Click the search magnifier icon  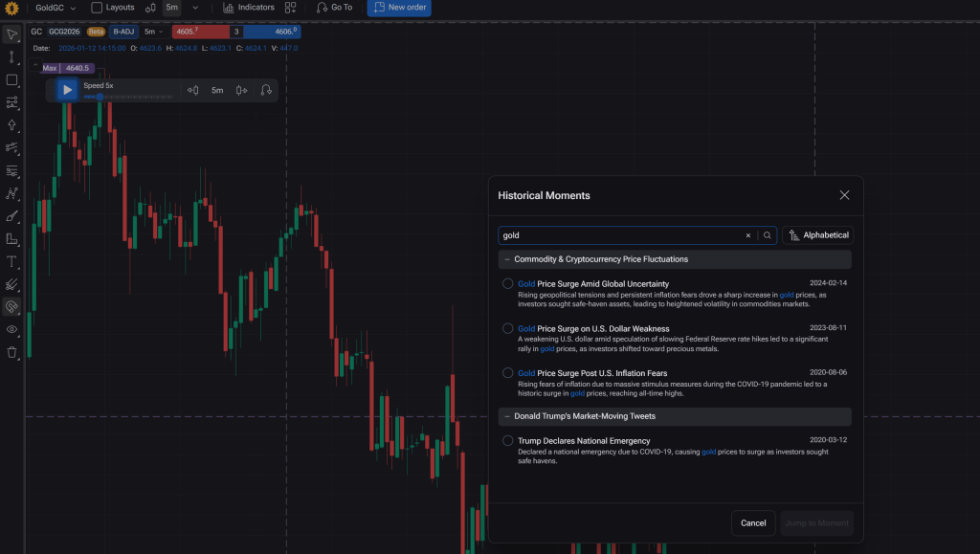click(x=767, y=235)
